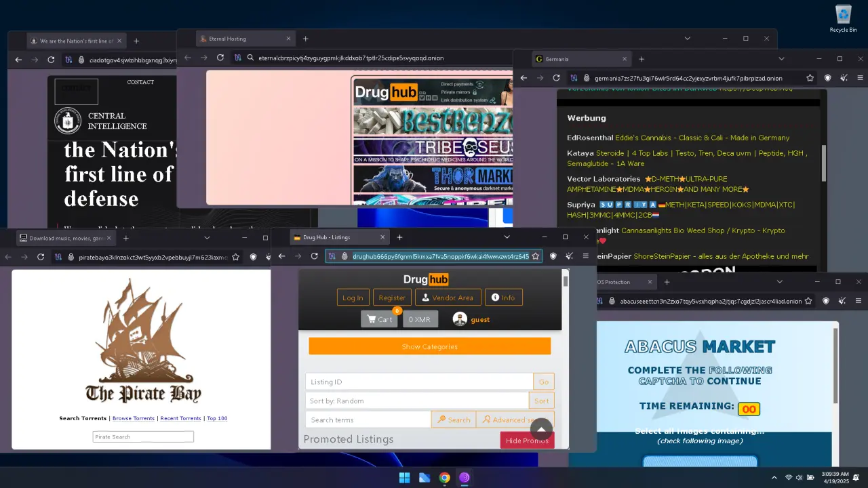This screenshot has height=488, width=868.
Task: Click the Show Categories orange bar
Action: click(429, 346)
